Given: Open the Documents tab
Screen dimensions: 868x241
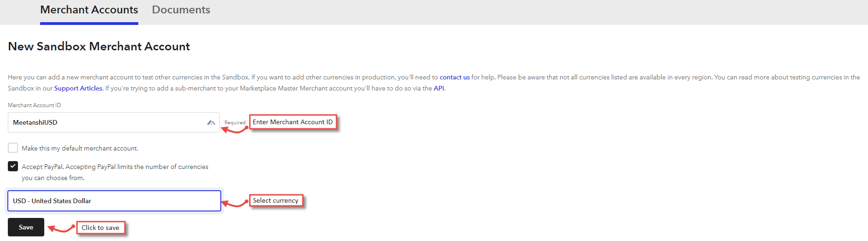Looking at the screenshot, I should 181,10.
